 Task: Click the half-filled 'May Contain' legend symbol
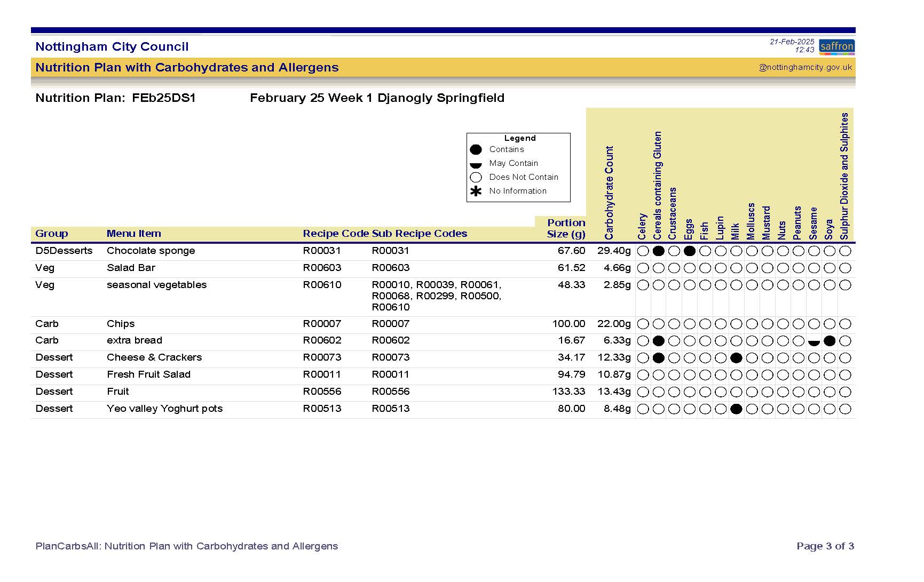(476, 165)
